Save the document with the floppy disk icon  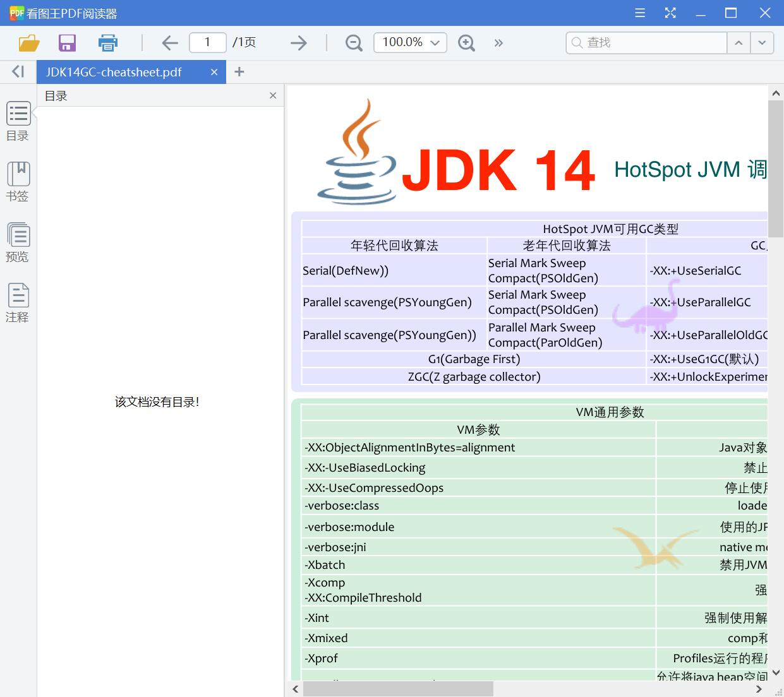tap(67, 43)
